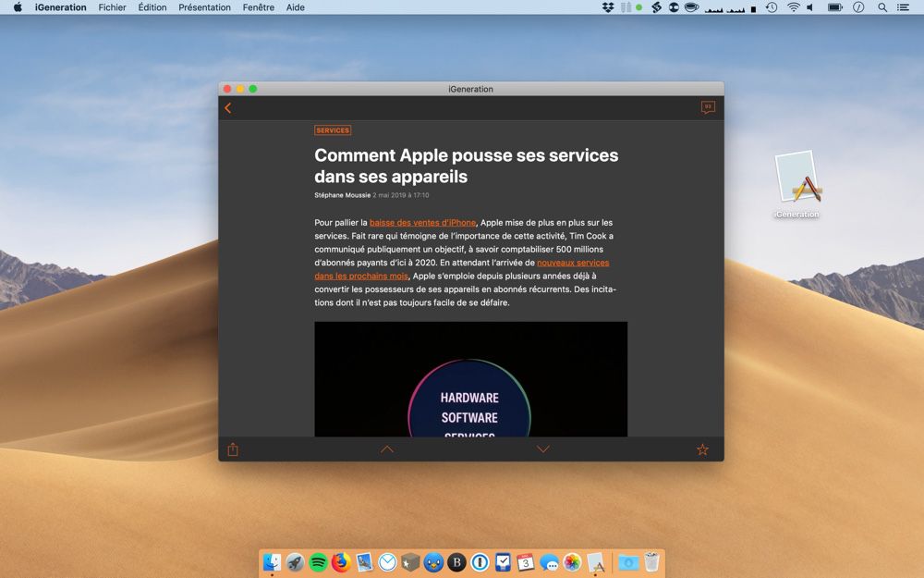Open Launchpad from the Dock
The height and width of the screenshot is (578, 924).
pyautogui.click(x=295, y=562)
